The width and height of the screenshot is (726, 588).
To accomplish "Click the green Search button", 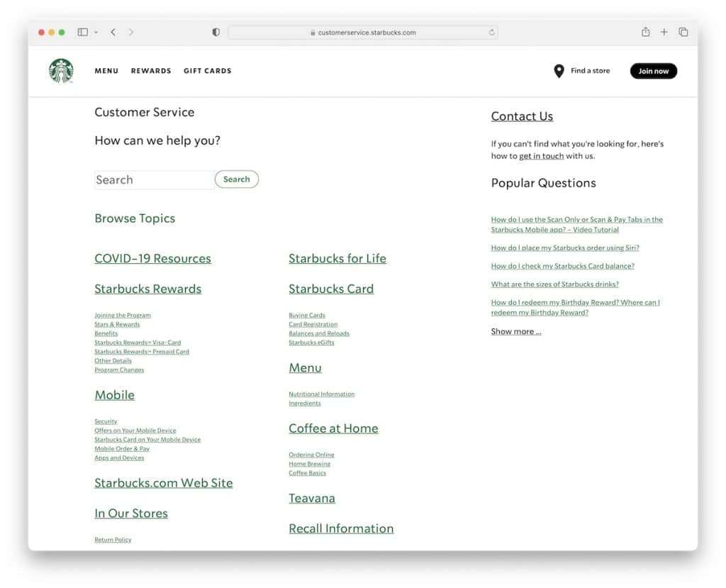I will click(x=237, y=179).
